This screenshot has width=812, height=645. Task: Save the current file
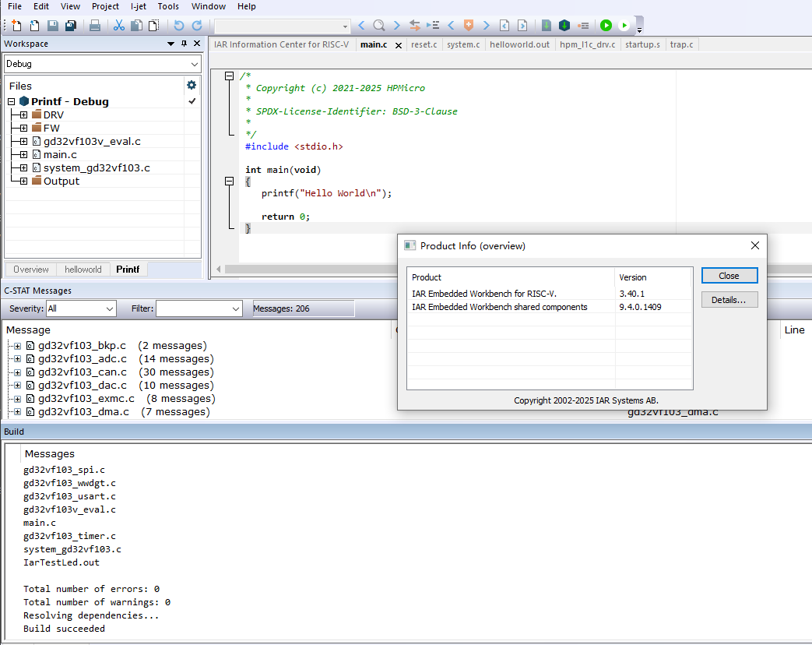[x=53, y=26]
